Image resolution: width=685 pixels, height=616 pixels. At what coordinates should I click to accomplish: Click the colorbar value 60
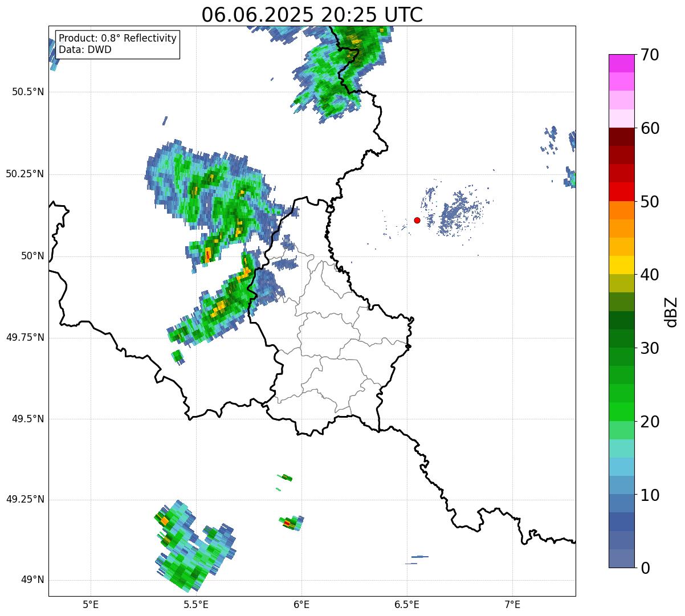pyautogui.click(x=650, y=128)
